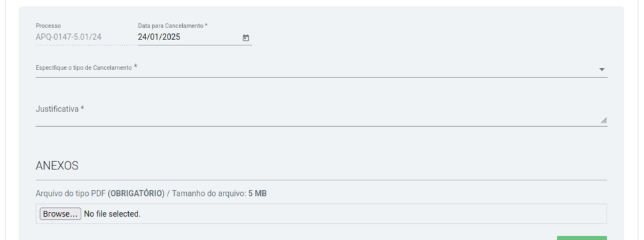Click the OBRIGATÓRIO bold text

pyautogui.click(x=136, y=193)
